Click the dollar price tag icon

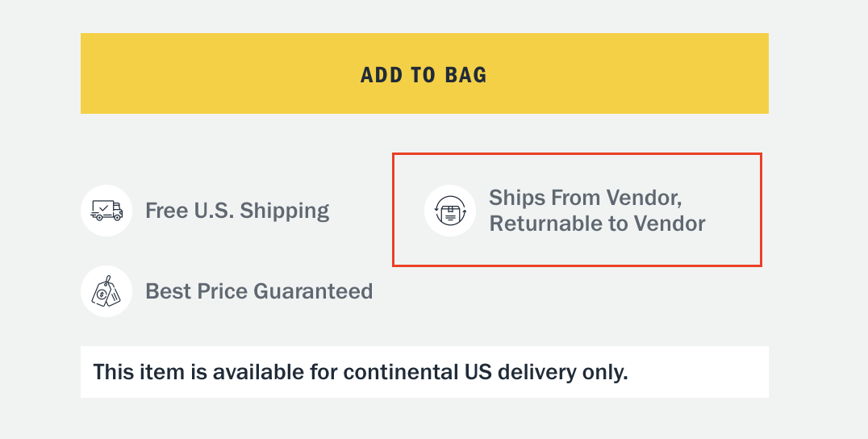[x=106, y=291]
